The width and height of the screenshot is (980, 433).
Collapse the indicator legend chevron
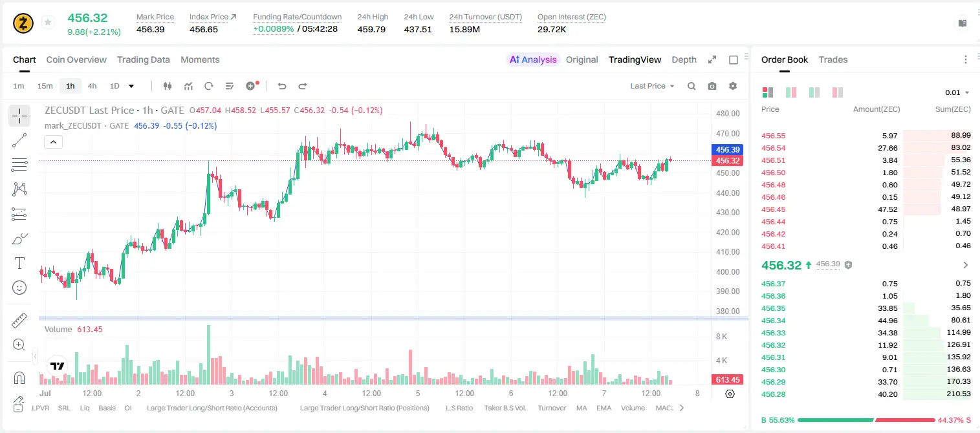pos(54,142)
